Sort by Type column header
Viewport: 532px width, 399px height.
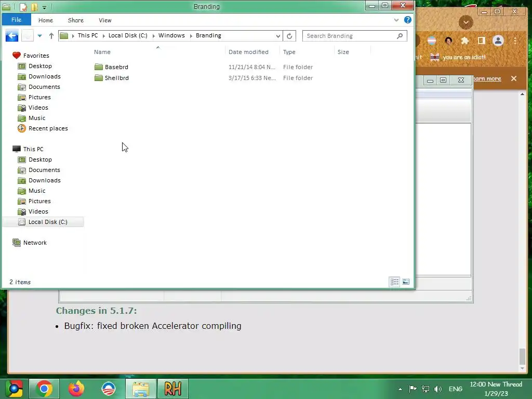pyautogui.click(x=289, y=52)
